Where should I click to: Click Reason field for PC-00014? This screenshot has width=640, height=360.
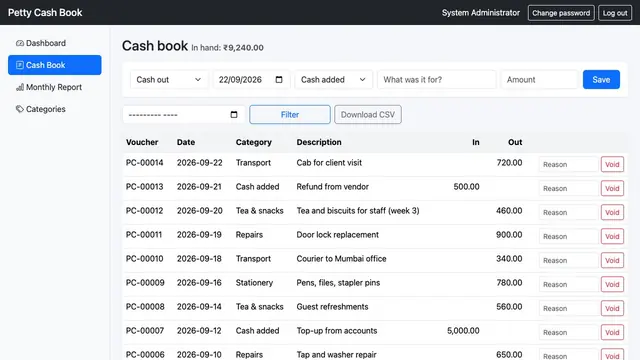(x=568, y=164)
